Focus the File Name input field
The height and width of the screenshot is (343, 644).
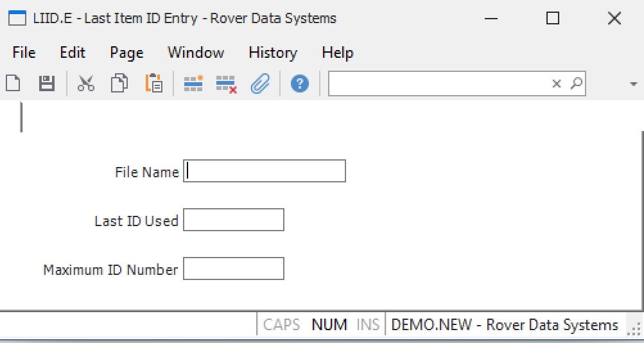click(265, 171)
